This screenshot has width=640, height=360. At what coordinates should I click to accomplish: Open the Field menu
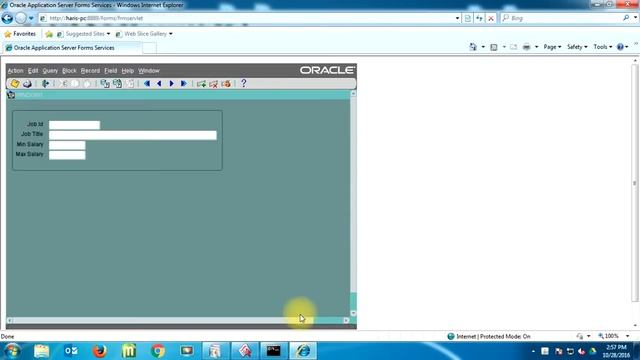click(x=111, y=71)
